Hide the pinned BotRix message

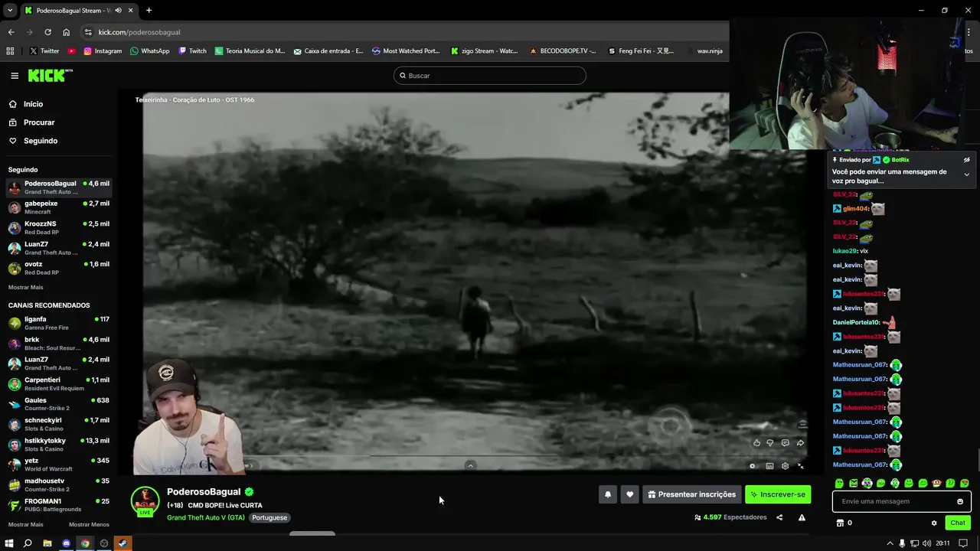(966, 160)
